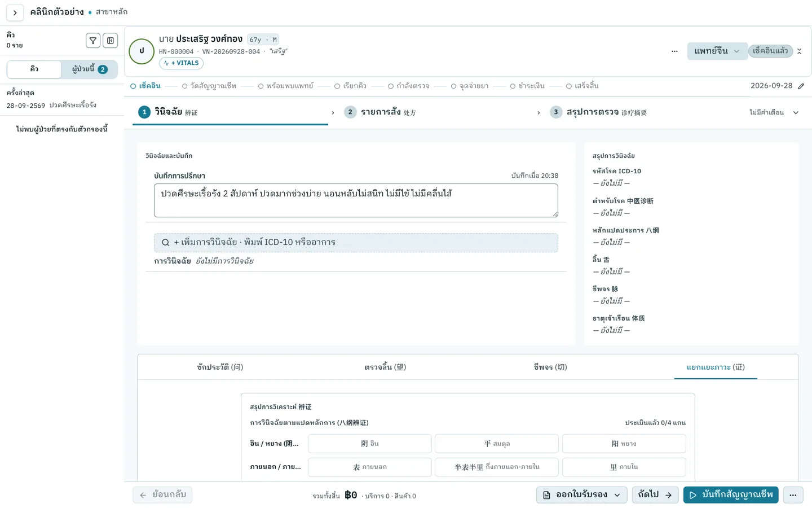This screenshot has height=508, width=812.
Task: Click the ย้อนกลับ back button
Action: (x=162, y=495)
